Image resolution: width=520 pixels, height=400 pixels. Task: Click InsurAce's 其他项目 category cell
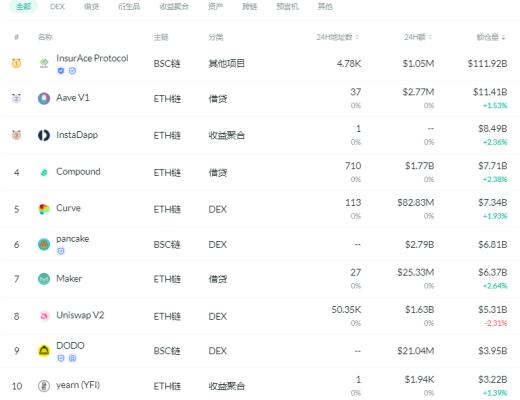(x=227, y=63)
